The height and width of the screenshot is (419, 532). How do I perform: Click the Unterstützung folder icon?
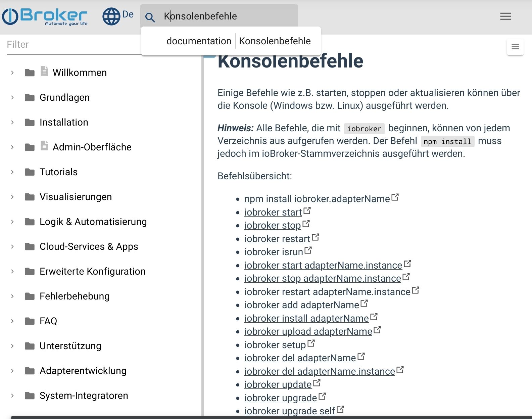coord(30,346)
